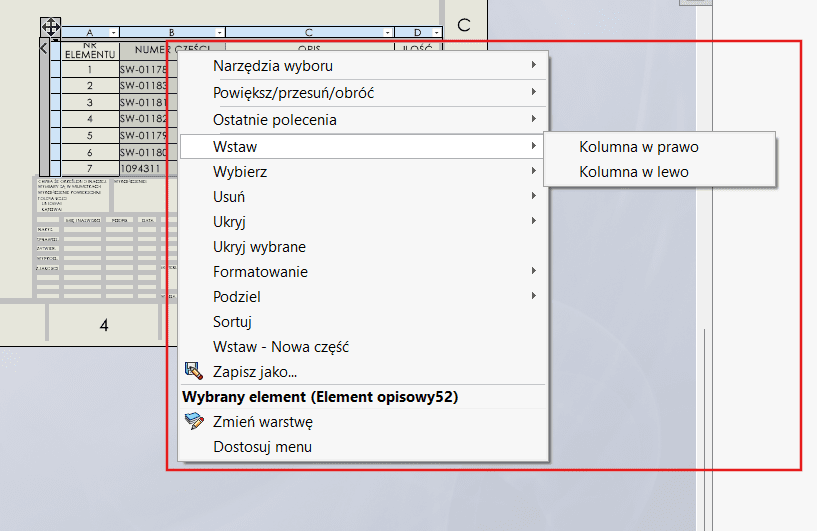Screen dimensions: 817x531
Task: Select Ukryj wybrane menu entry
Action: pyautogui.click(x=259, y=247)
